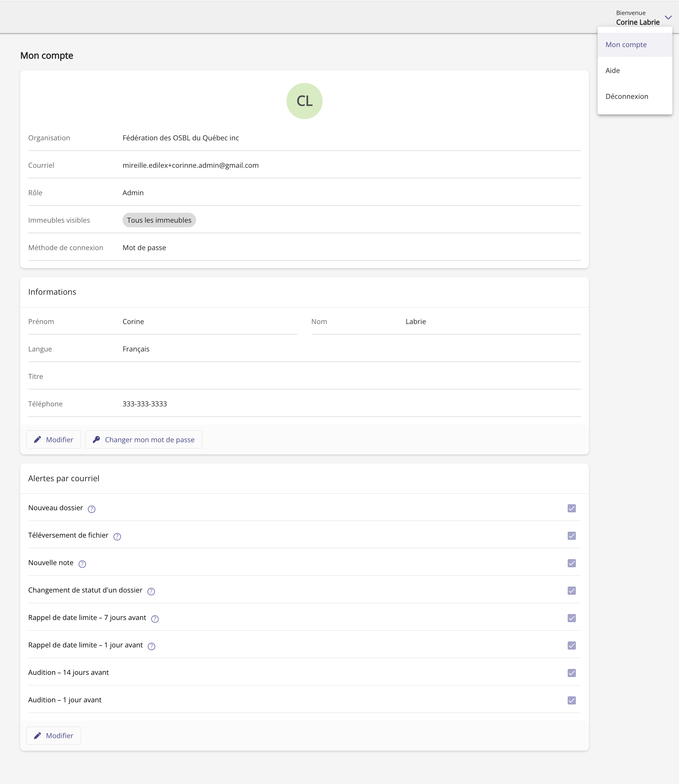This screenshot has height=784, width=679.
Task: Select Mon compte from user menu
Action: (626, 45)
